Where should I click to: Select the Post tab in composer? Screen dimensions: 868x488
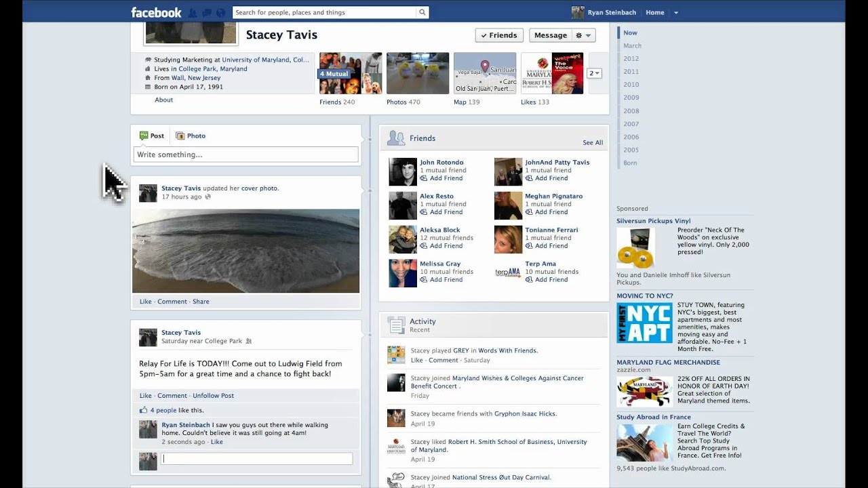(x=152, y=136)
